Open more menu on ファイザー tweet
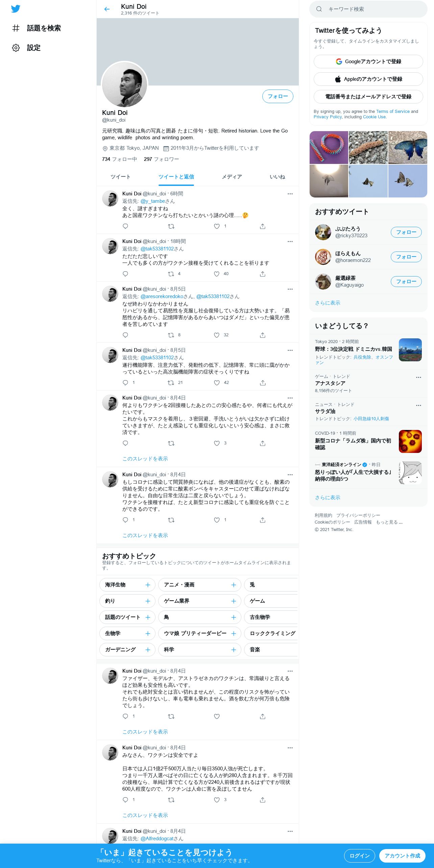 coord(290,671)
